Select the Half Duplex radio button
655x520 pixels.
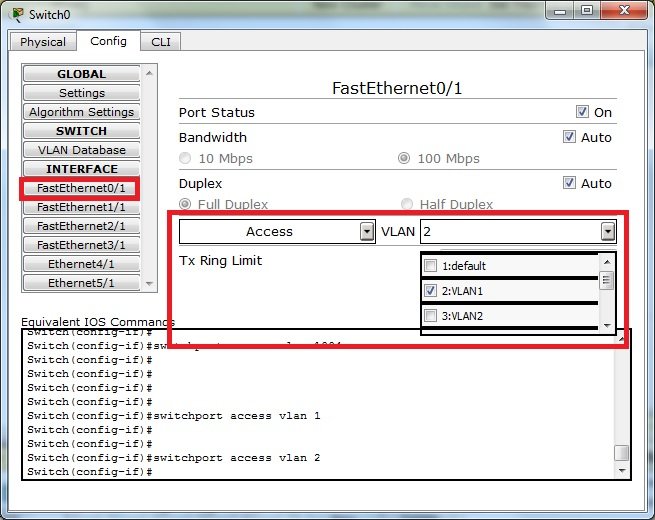click(406, 204)
